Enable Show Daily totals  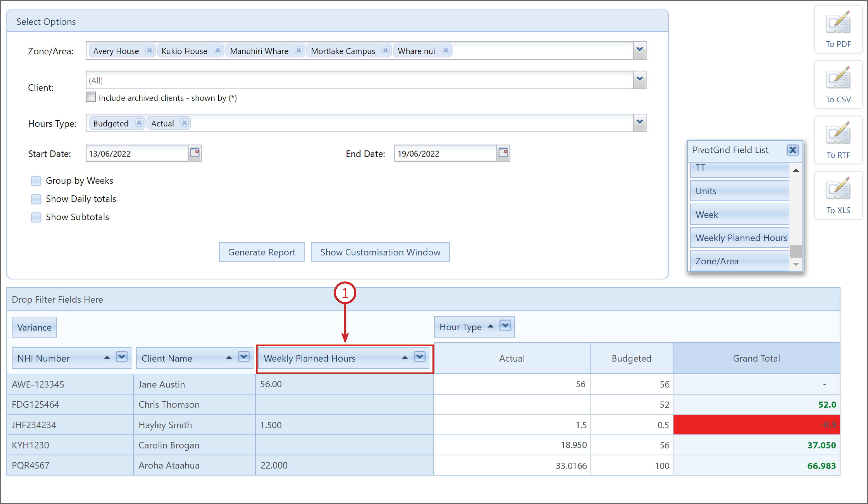(36, 199)
